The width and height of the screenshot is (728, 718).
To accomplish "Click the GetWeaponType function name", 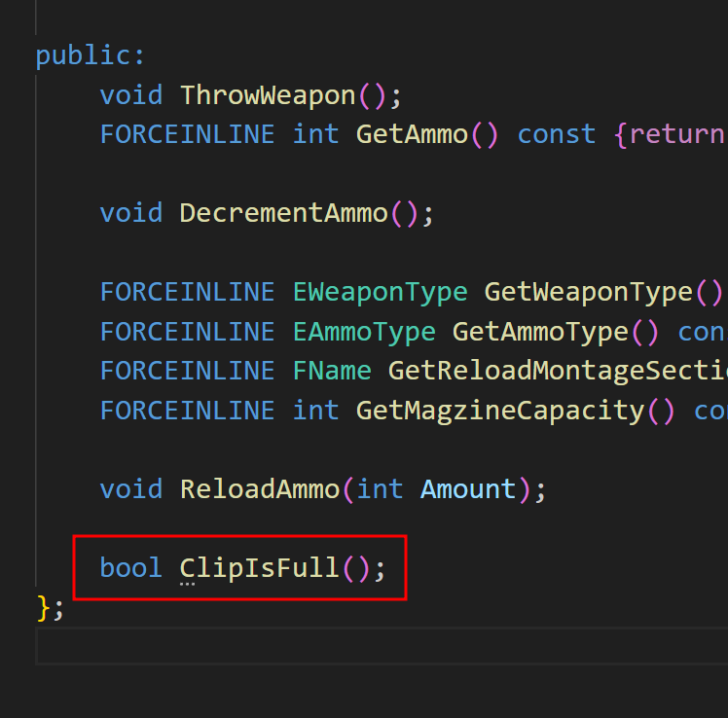I will [588, 293].
